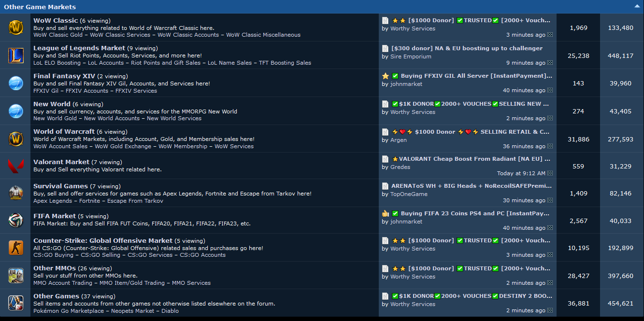The height and width of the screenshot is (321, 644).
Task: Jump to last post icon in World of Warcraft row
Action: coord(550,147)
